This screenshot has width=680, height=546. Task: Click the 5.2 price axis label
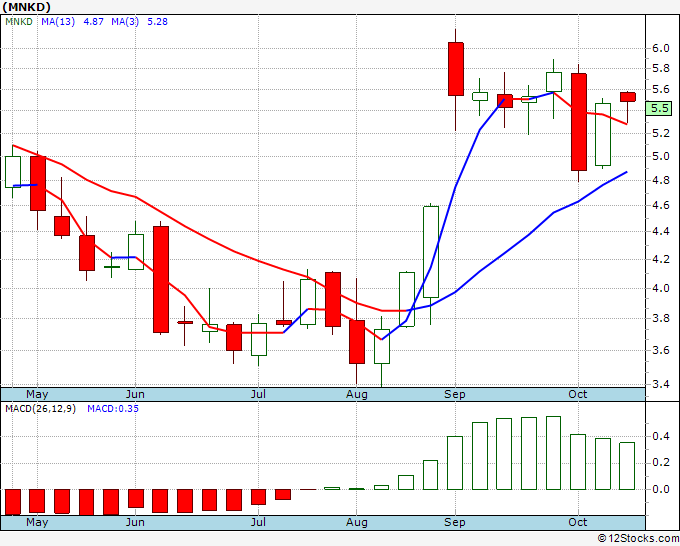[x=661, y=133]
